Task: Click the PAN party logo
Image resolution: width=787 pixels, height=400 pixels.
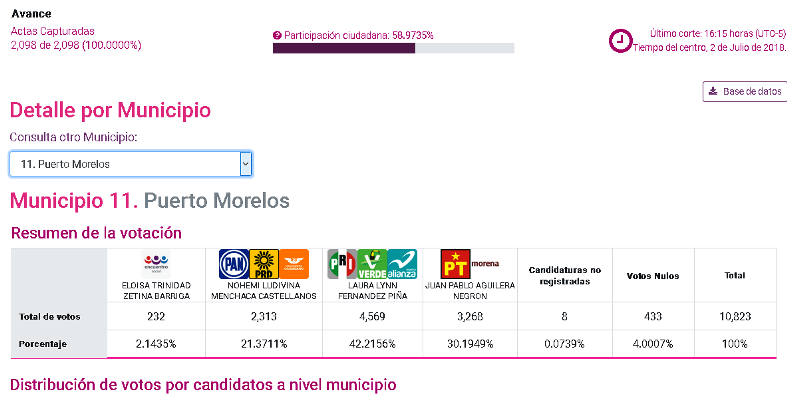Action: click(233, 264)
